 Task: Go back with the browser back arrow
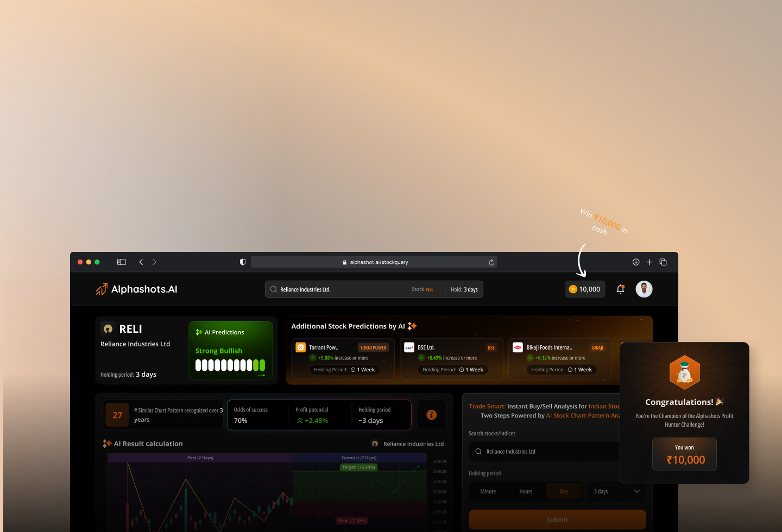pos(141,262)
